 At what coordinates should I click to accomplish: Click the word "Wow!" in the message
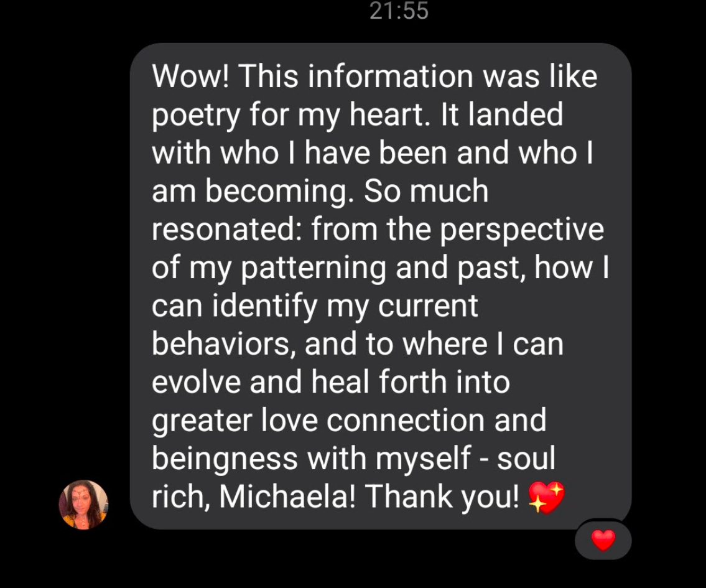tap(191, 76)
